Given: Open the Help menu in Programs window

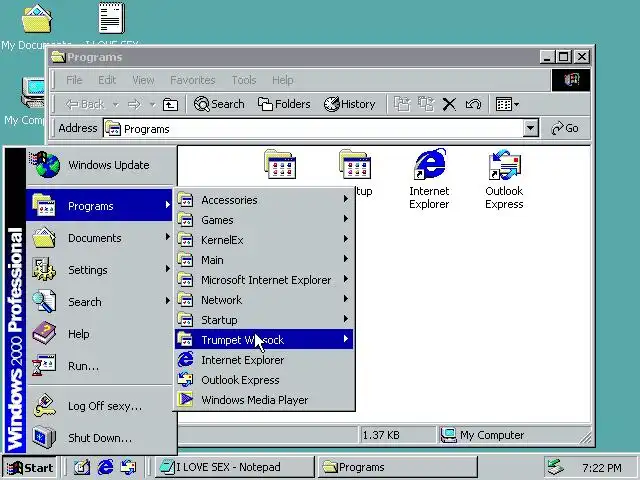Looking at the screenshot, I should pyautogui.click(x=282, y=80).
